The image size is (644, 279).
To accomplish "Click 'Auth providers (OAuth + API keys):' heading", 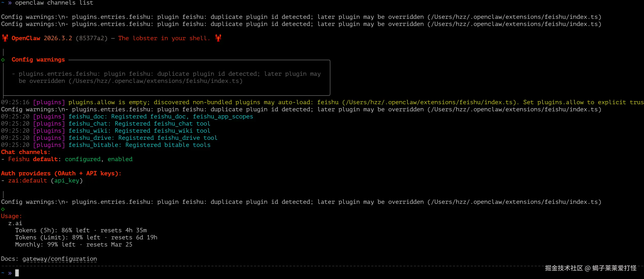I will (x=61, y=174).
